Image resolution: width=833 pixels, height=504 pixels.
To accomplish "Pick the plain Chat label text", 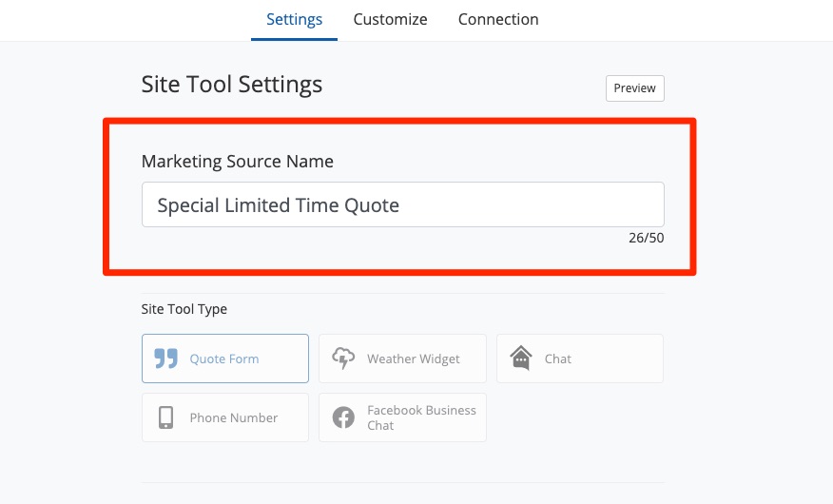I will [x=558, y=359].
